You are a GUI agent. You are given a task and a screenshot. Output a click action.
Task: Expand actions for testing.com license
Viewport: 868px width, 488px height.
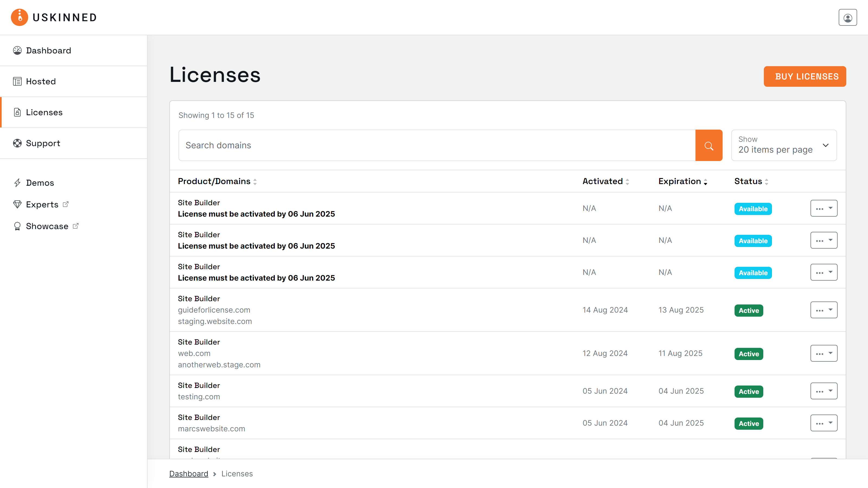[x=824, y=391]
